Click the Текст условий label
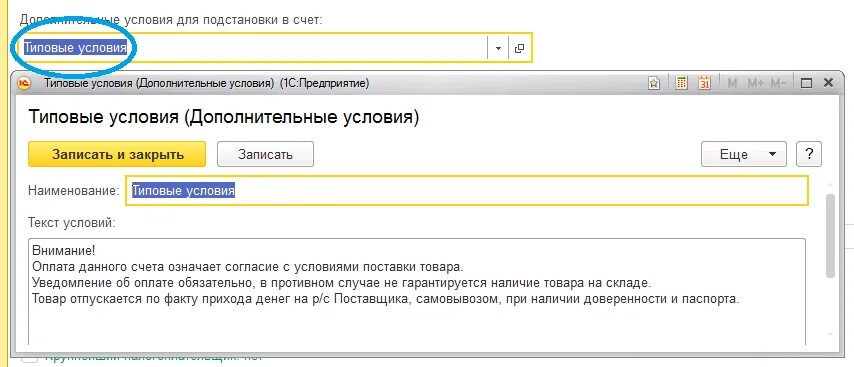 tap(71, 223)
